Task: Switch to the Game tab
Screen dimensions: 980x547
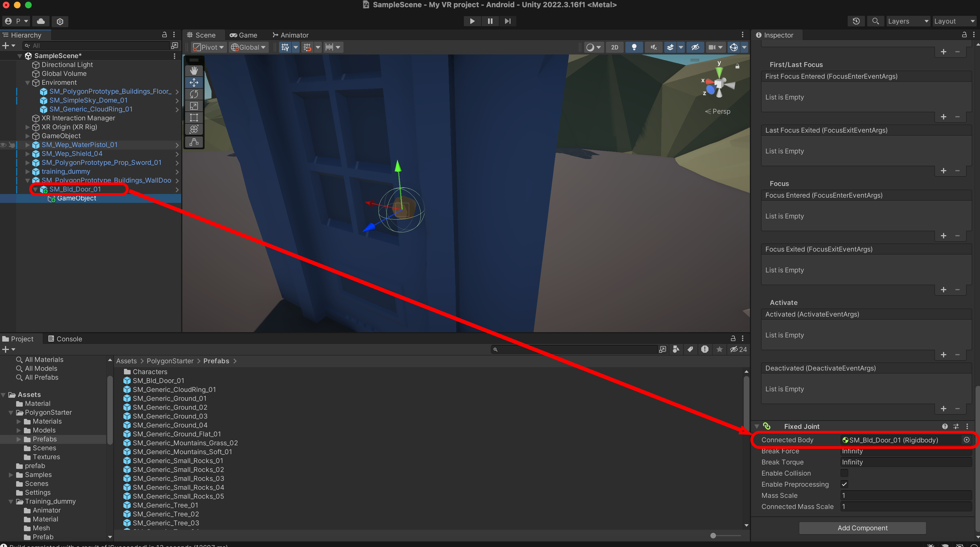Action: point(243,35)
